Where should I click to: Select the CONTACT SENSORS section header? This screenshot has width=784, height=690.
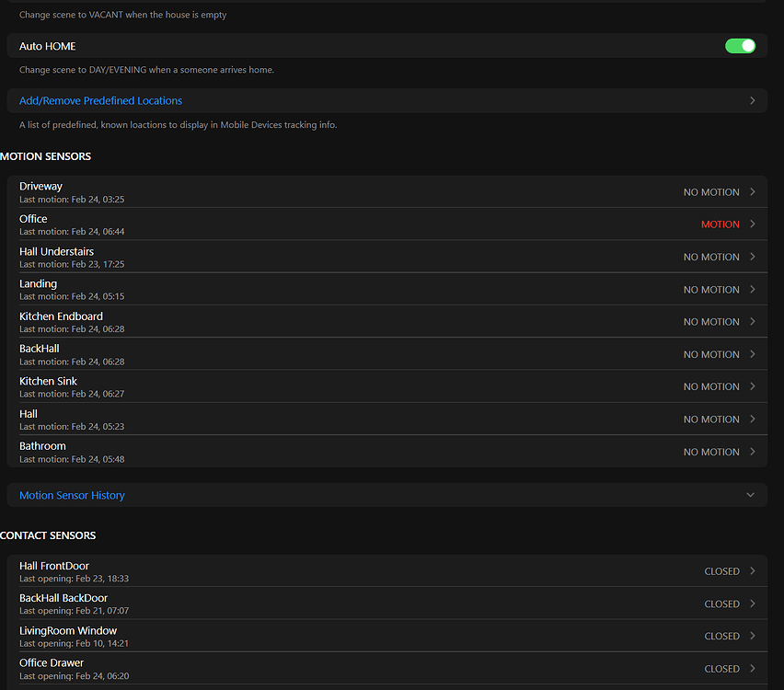[x=48, y=535]
